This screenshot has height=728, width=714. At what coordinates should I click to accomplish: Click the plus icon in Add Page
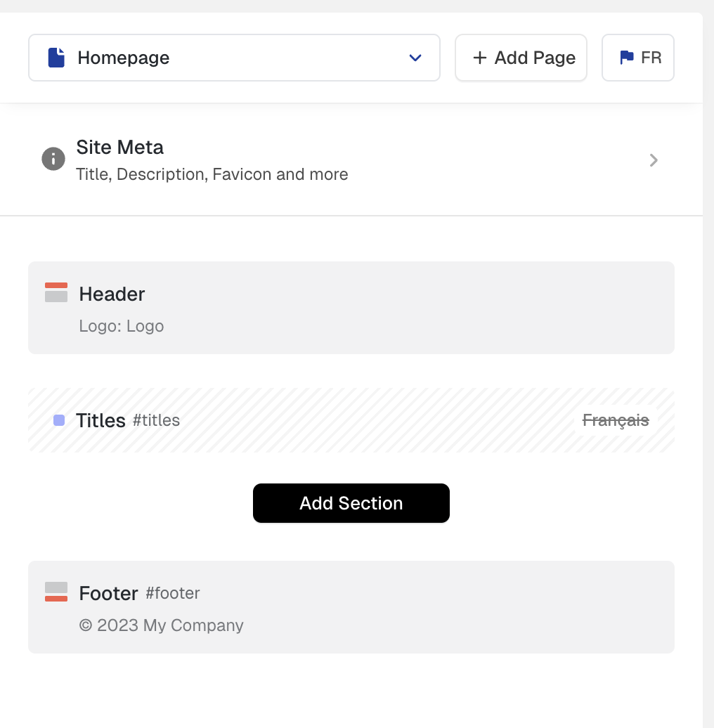tap(479, 58)
